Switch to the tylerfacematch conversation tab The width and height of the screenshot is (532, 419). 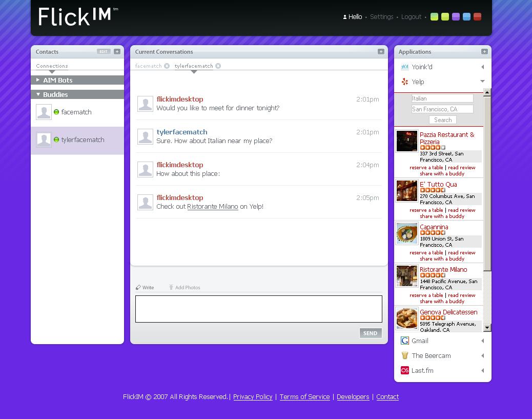click(194, 66)
